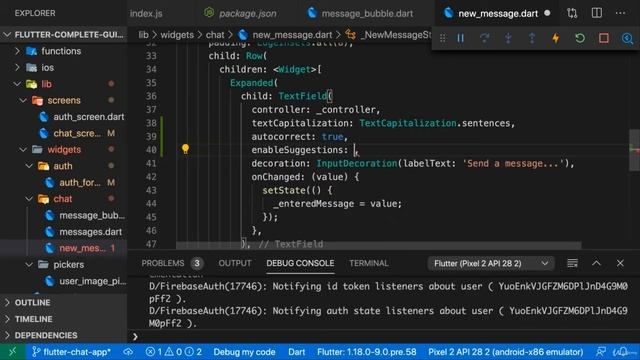This screenshot has width=640, height=360.
Task: Select Pixel 2 API 28 2 device
Action: click(505, 352)
